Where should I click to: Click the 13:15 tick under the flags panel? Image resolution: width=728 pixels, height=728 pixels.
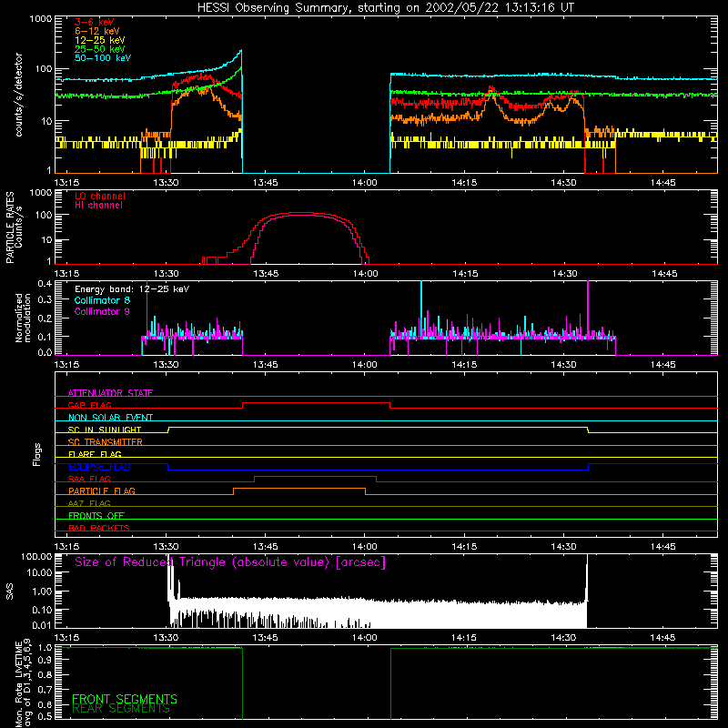66,547
